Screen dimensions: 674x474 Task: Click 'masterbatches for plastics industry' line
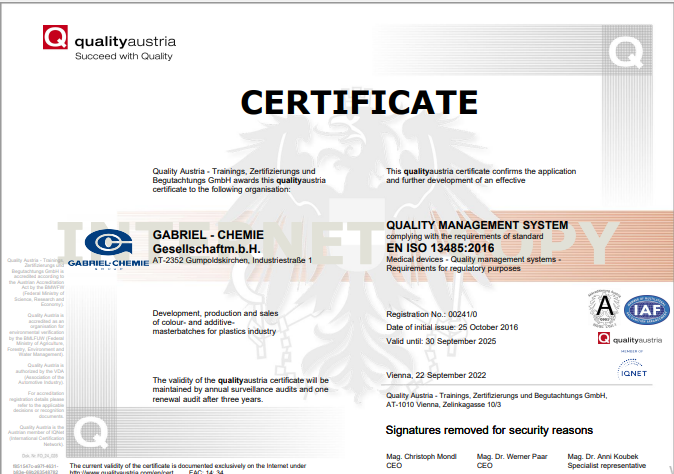[x=214, y=331]
